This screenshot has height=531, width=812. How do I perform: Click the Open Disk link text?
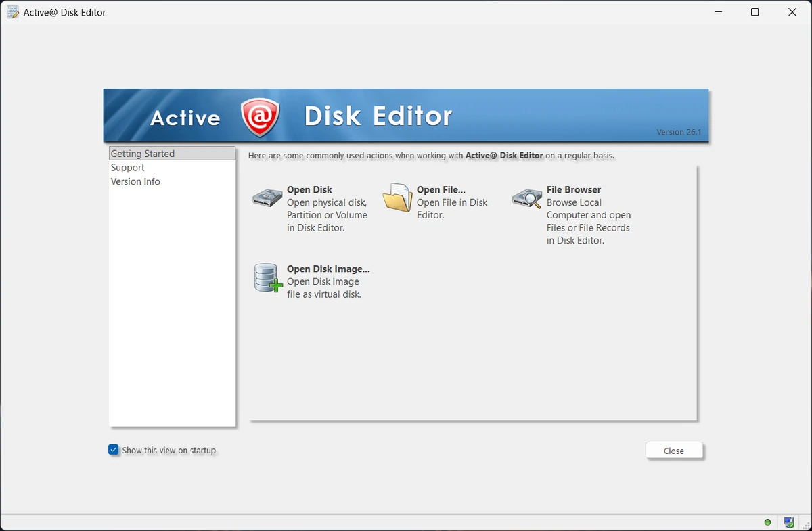pyautogui.click(x=309, y=190)
